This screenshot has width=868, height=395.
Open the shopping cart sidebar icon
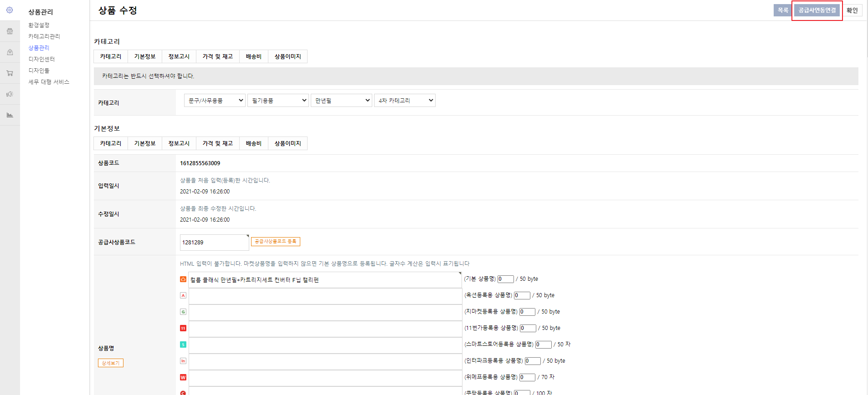coord(10,73)
